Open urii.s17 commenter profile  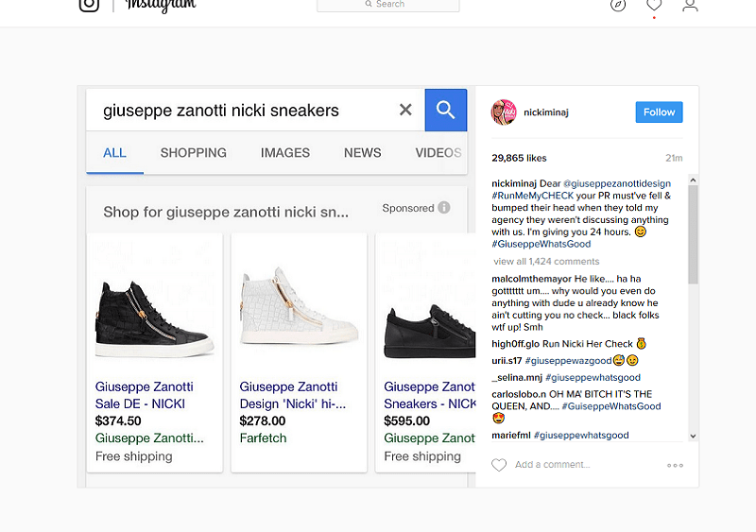coord(507,361)
